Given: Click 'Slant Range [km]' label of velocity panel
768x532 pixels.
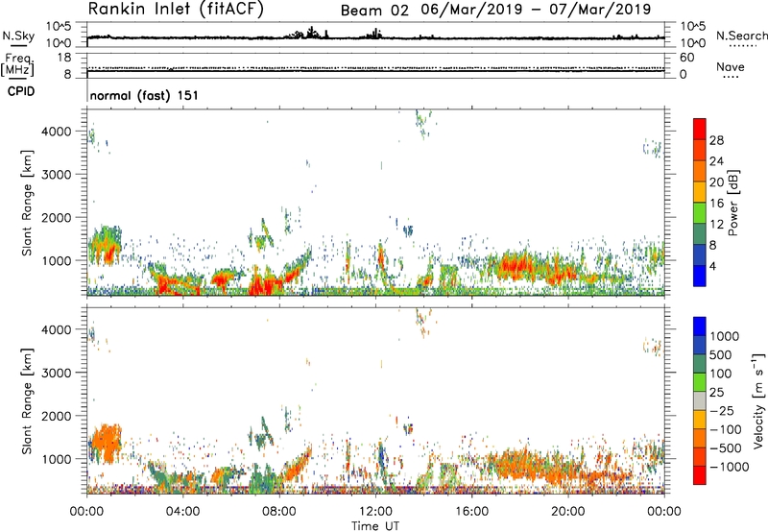Looking at the screenshot, I should tap(27, 401).
